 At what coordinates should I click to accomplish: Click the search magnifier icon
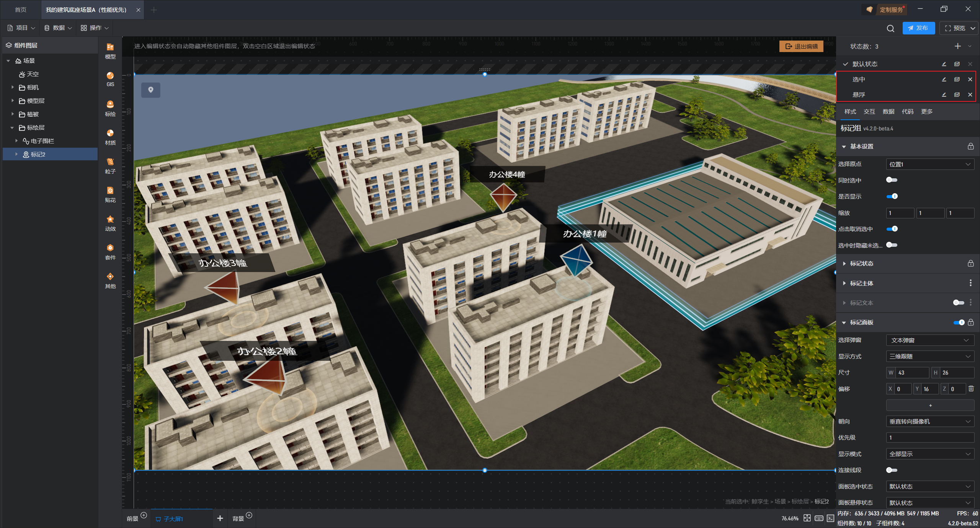[890, 28]
